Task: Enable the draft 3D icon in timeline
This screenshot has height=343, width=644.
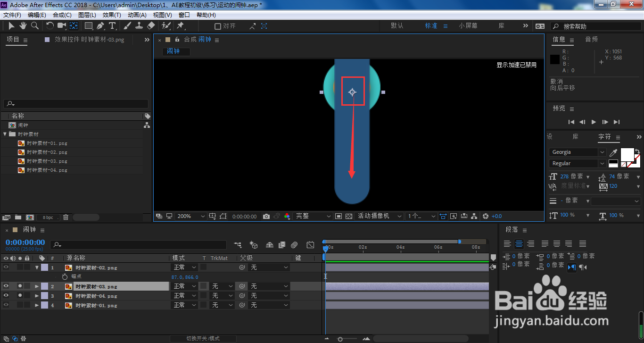Action: (x=254, y=245)
